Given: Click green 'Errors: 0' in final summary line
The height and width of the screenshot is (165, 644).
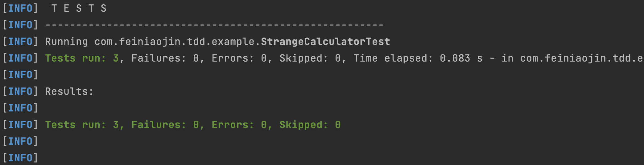Looking at the screenshot, I should pos(239,125).
